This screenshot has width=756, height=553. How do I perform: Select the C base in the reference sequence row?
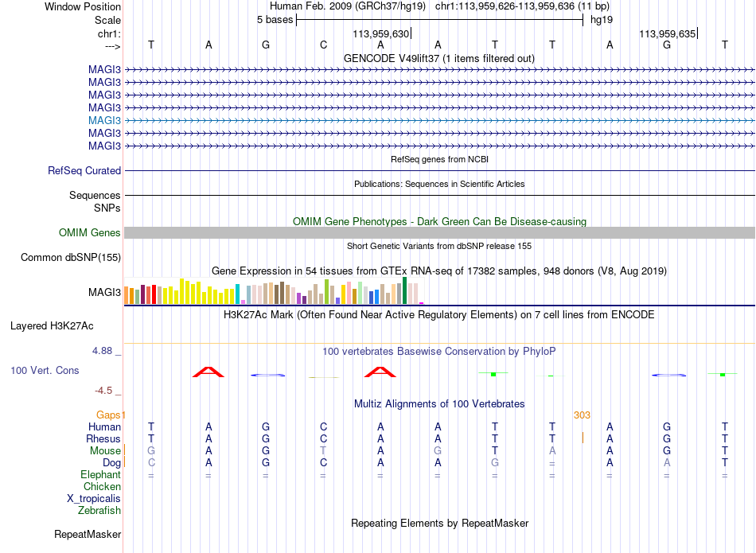pyautogui.click(x=324, y=45)
